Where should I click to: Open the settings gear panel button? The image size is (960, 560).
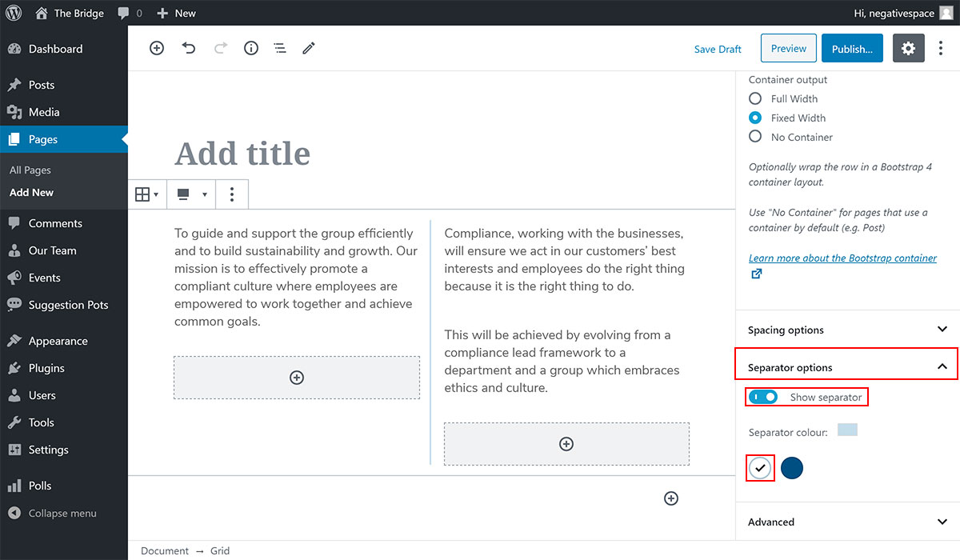pos(908,48)
